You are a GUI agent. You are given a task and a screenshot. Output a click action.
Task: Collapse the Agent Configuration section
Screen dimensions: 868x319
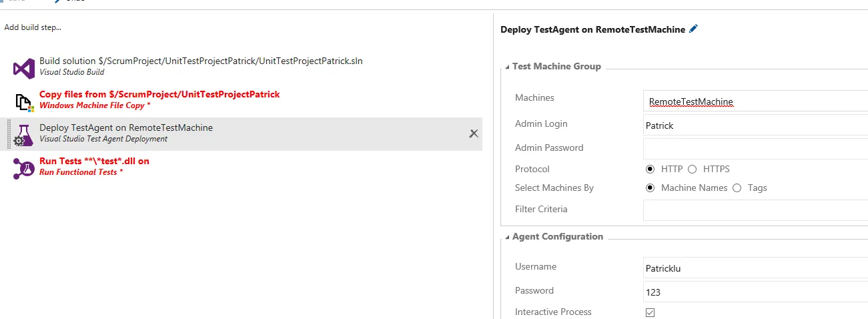click(x=507, y=236)
